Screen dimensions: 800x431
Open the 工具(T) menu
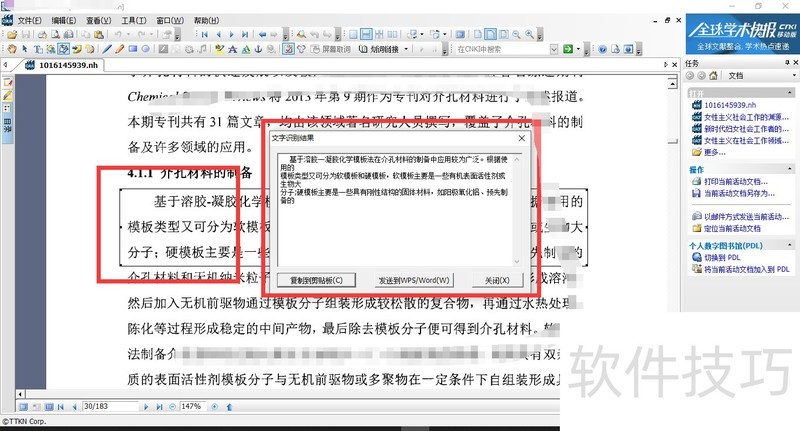point(134,20)
